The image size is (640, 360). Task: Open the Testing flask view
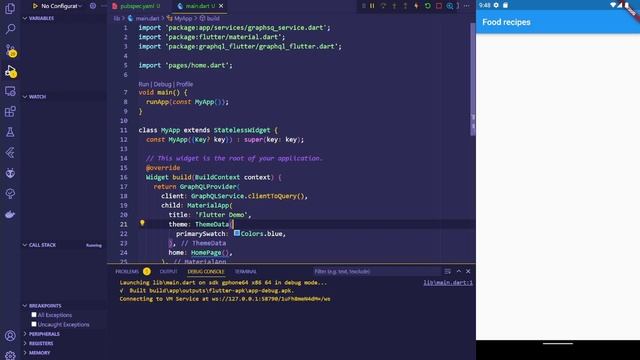tap(10, 132)
